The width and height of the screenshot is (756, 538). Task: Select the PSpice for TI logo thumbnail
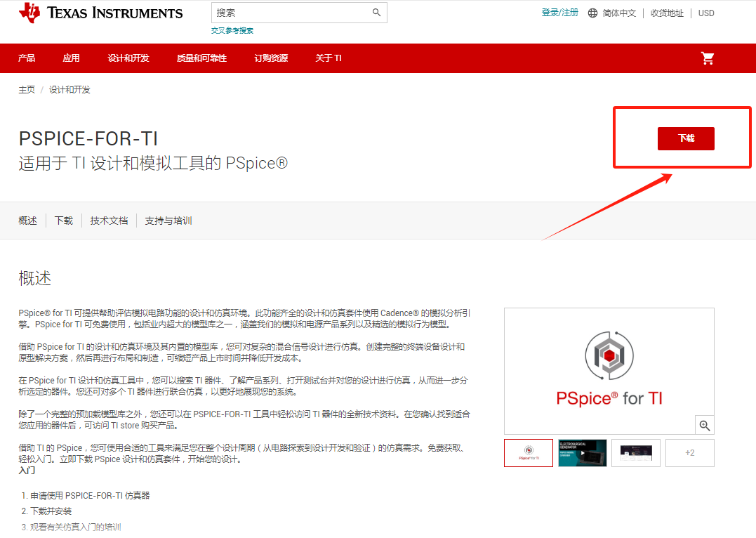click(x=529, y=452)
